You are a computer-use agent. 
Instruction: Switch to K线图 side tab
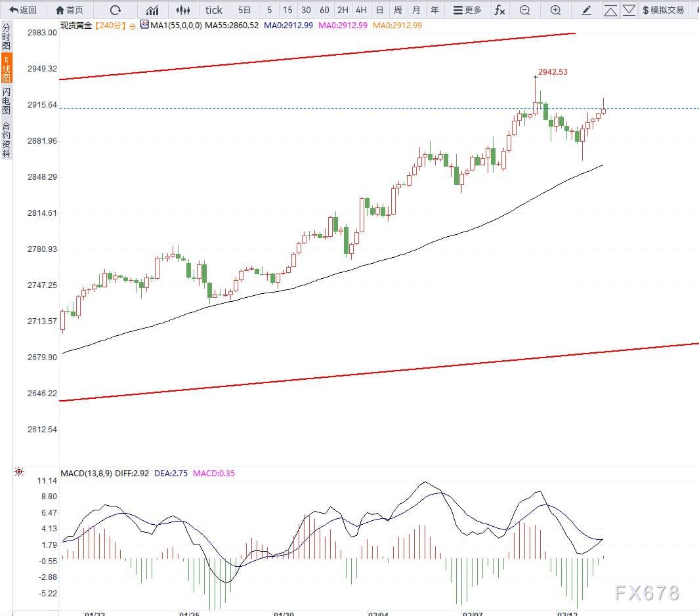[x=7, y=68]
